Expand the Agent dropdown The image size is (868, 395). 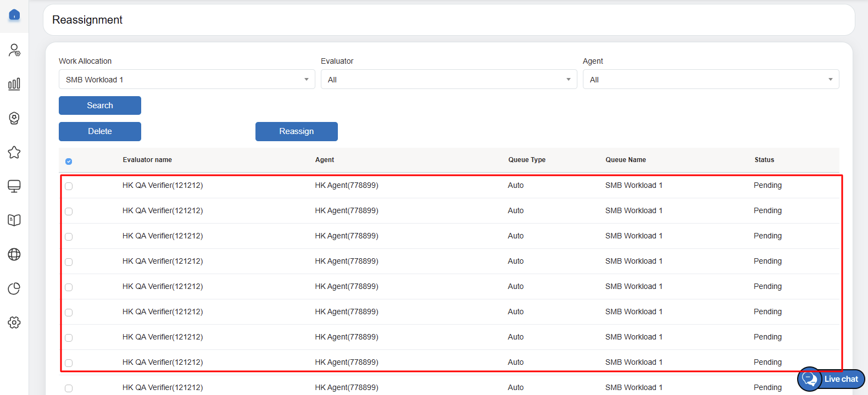pos(710,80)
